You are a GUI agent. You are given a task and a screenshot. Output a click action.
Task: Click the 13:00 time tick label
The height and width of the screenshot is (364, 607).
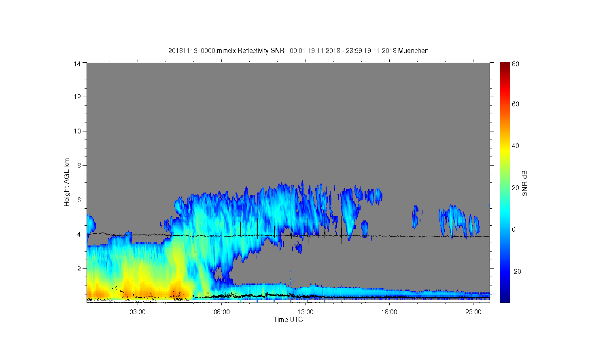(x=306, y=312)
